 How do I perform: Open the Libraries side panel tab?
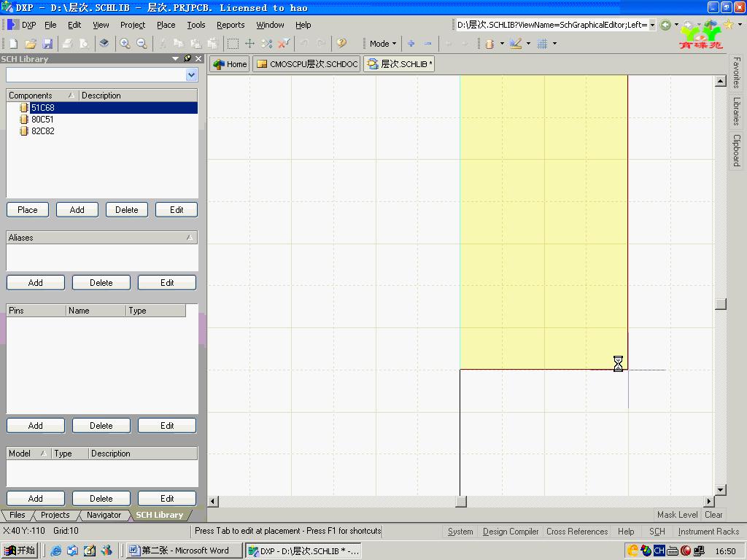[x=737, y=112]
